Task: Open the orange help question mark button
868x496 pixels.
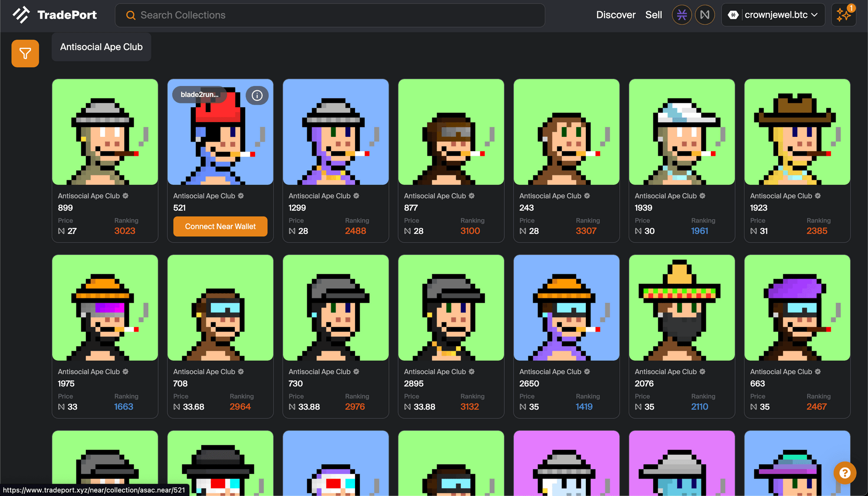Action: tap(845, 473)
